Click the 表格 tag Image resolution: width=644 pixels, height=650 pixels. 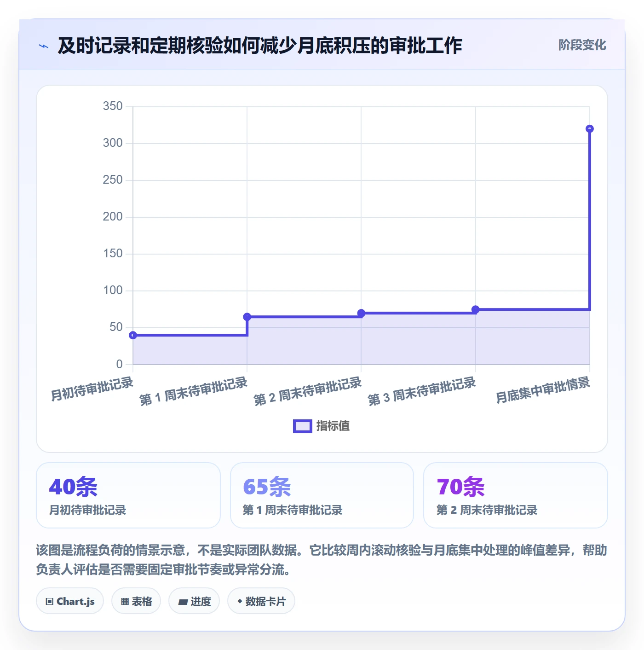click(136, 601)
